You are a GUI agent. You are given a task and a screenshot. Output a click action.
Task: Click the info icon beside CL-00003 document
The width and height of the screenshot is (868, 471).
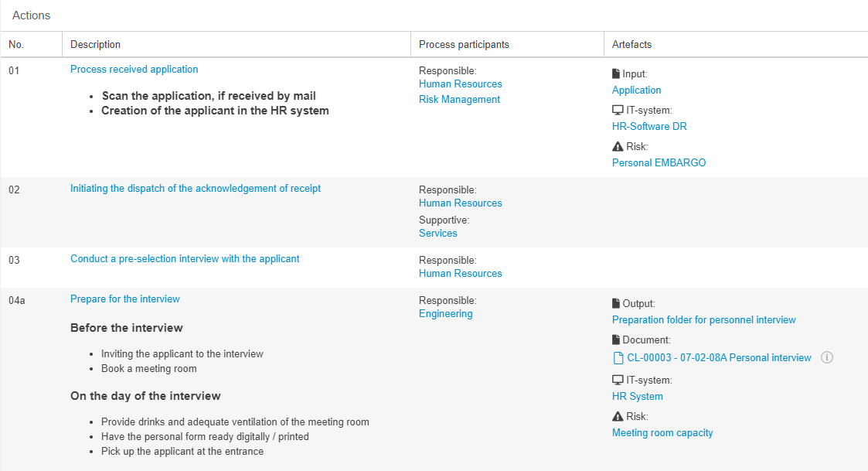tap(826, 357)
